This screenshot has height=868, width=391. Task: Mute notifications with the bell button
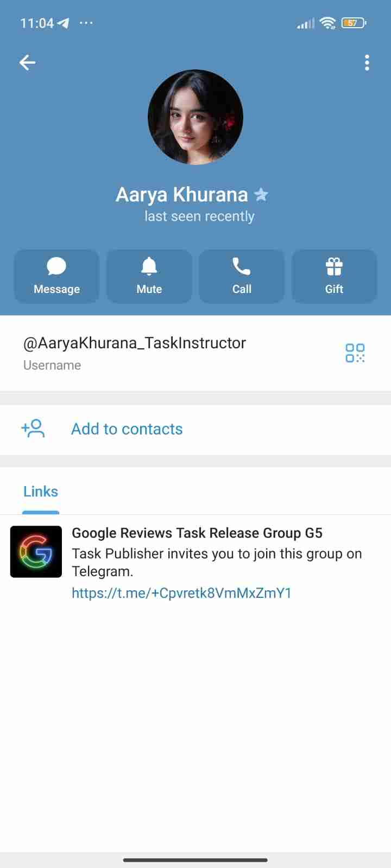(149, 276)
